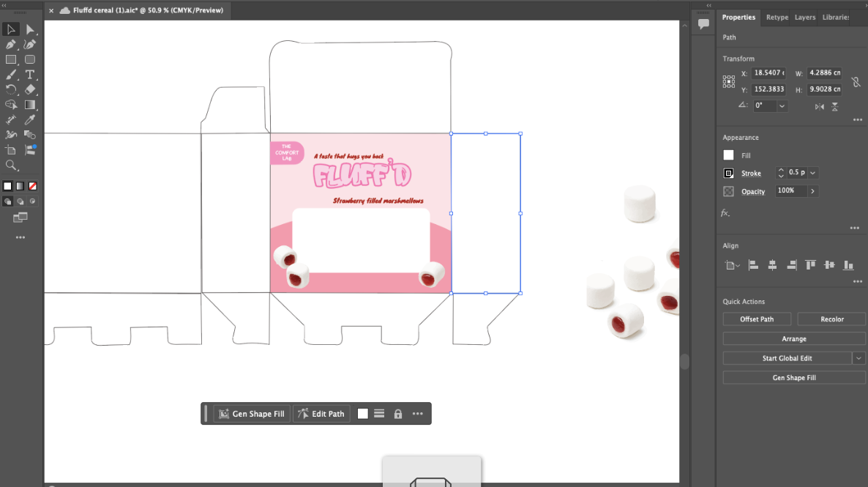868x487 pixels.
Task: Align objects to horizontal left
Action: (753, 265)
